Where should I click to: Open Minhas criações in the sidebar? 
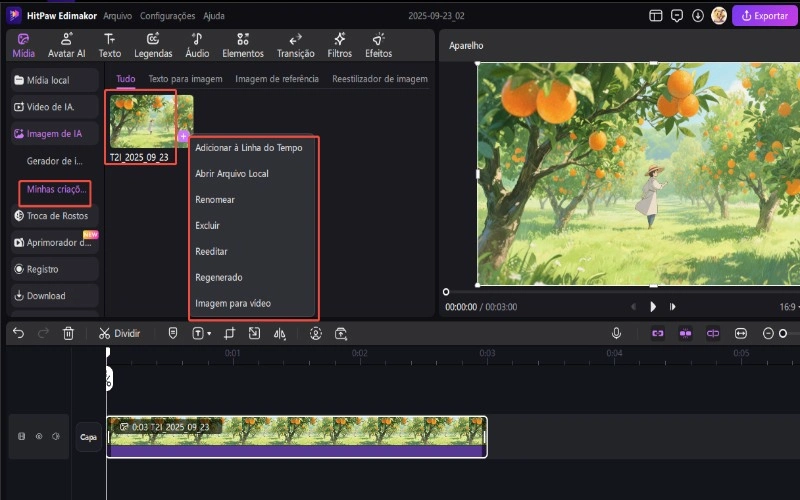click(x=55, y=188)
